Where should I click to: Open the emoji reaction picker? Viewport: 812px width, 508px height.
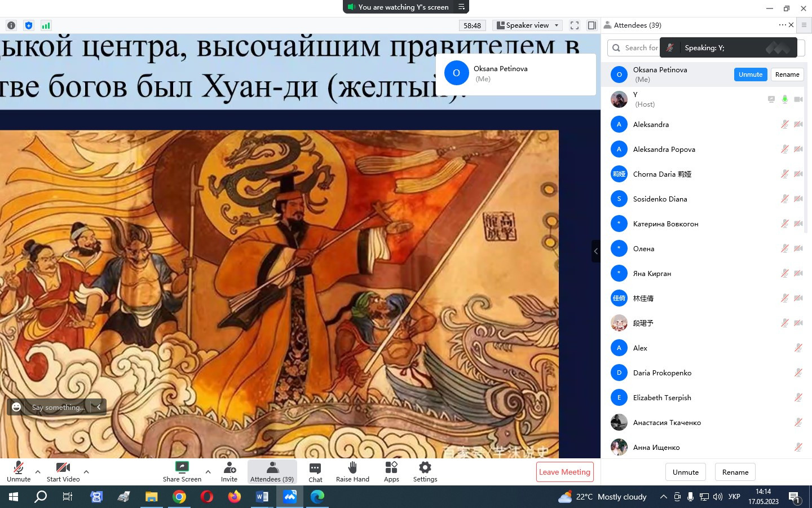[17, 407]
